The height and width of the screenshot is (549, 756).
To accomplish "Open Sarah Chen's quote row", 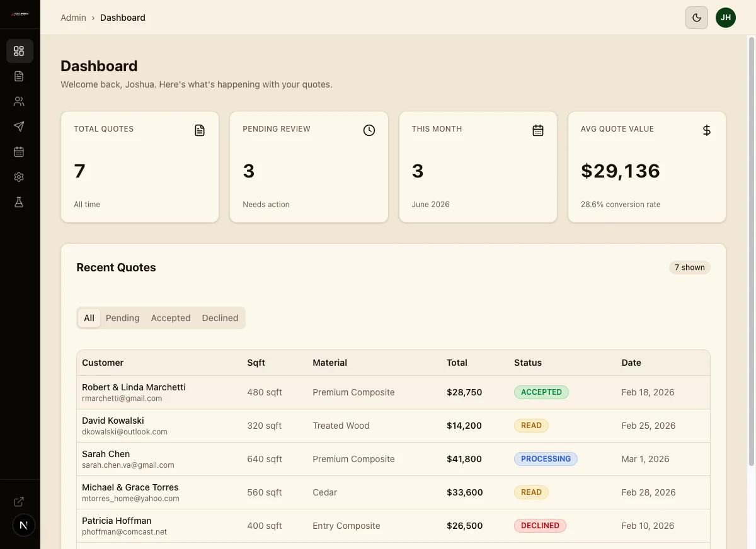I will click(x=393, y=459).
